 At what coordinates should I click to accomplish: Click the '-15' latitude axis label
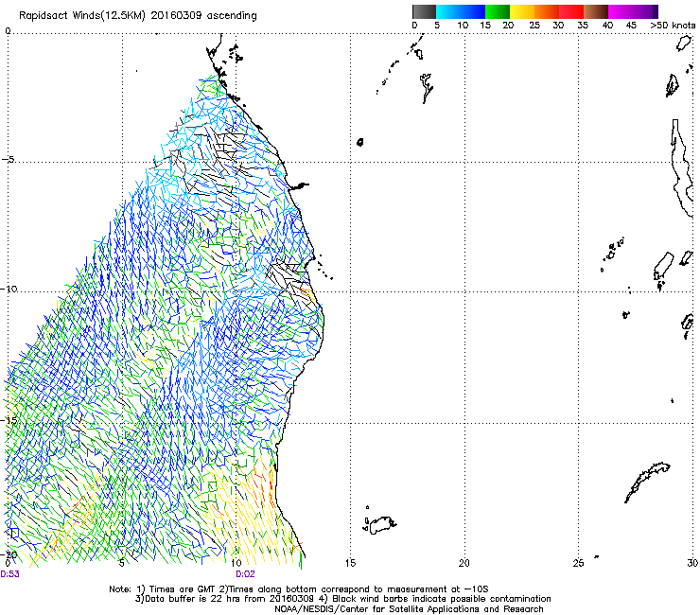(9, 420)
